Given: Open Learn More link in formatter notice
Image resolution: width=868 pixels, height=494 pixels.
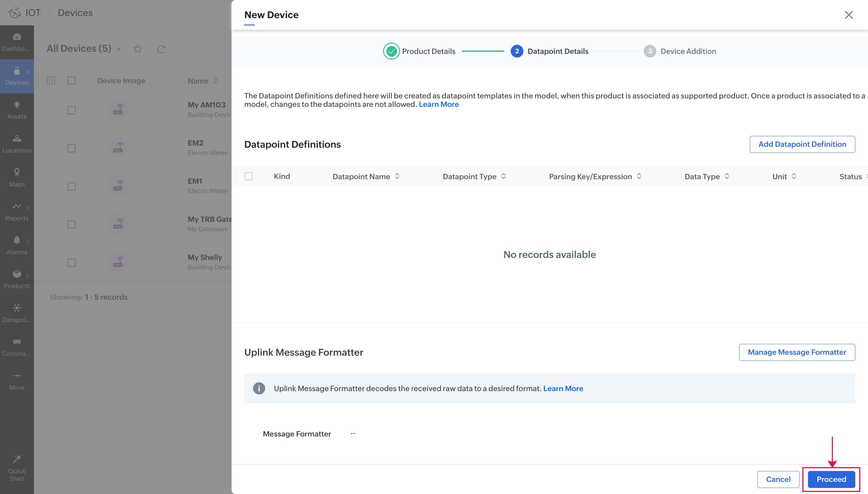Looking at the screenshot, I should 563,388.
